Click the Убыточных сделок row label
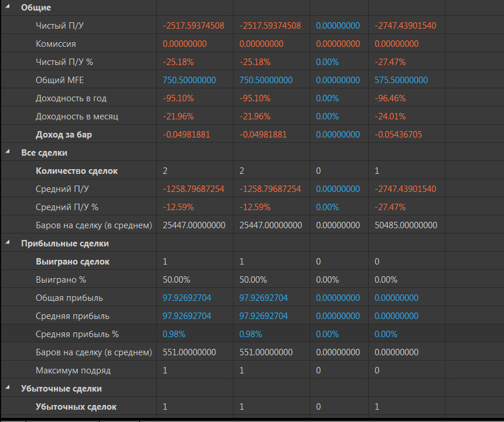504x422 pixels. pos(76,407)
